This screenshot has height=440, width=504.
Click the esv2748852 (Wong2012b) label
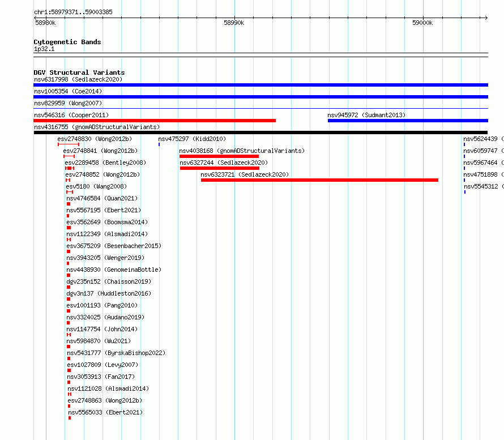coord(102,174)
